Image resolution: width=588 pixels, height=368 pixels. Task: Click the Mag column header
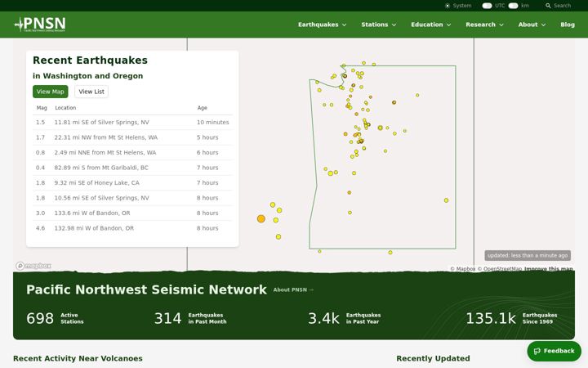(42, 108)
